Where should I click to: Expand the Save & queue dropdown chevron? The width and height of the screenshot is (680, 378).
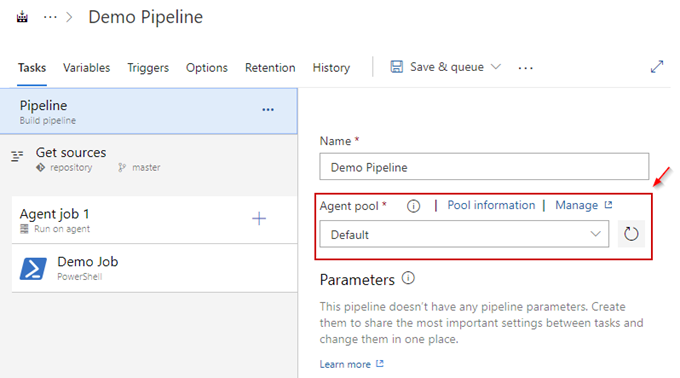pos(496,67)
